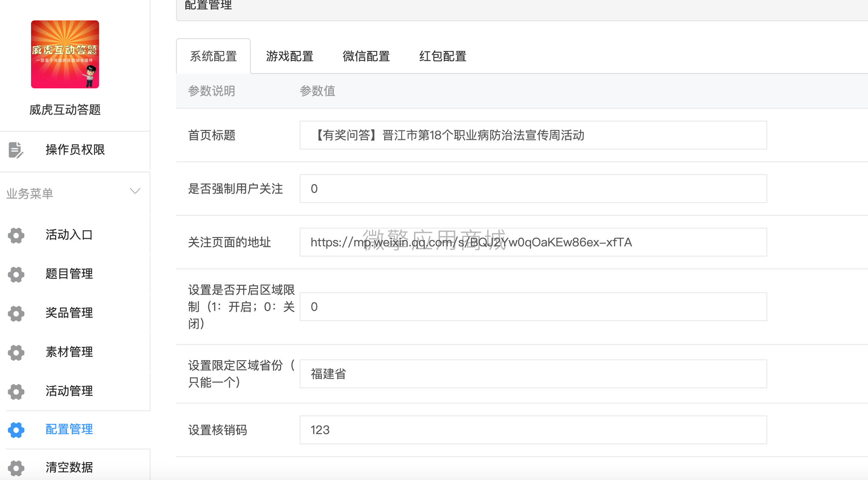Image resolution: width=868 pixels, height=480 pixels.
Task: Go to 题目管理 in the sidebar
Action: click(x=69, y=274)
